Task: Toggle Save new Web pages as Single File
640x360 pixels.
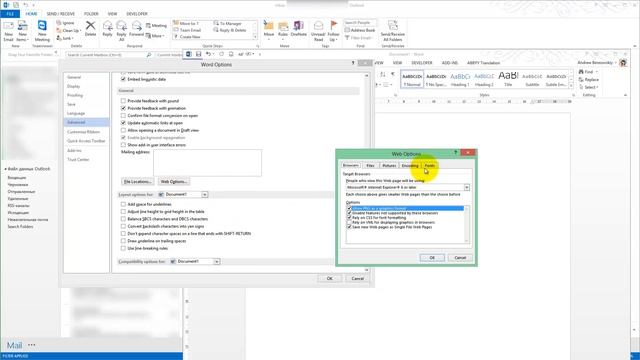Action: (x=349, y=227)
